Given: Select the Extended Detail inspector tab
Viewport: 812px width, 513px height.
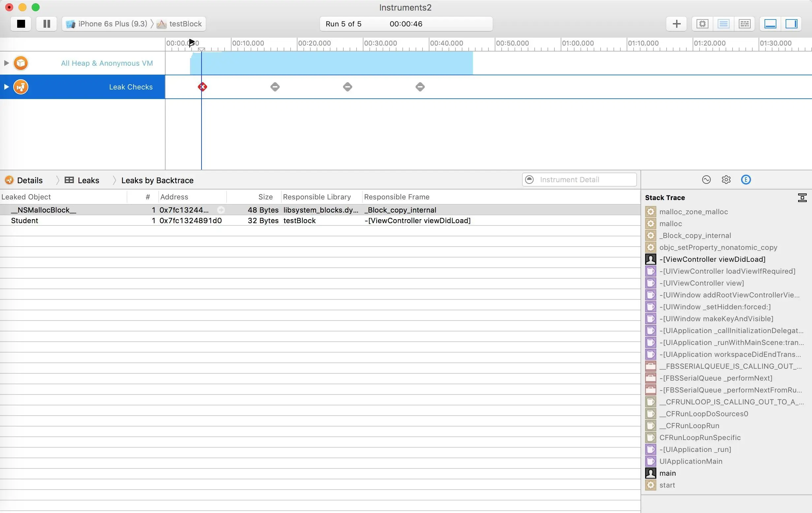Looking at the screenshot, I should (x=746, y=180).
